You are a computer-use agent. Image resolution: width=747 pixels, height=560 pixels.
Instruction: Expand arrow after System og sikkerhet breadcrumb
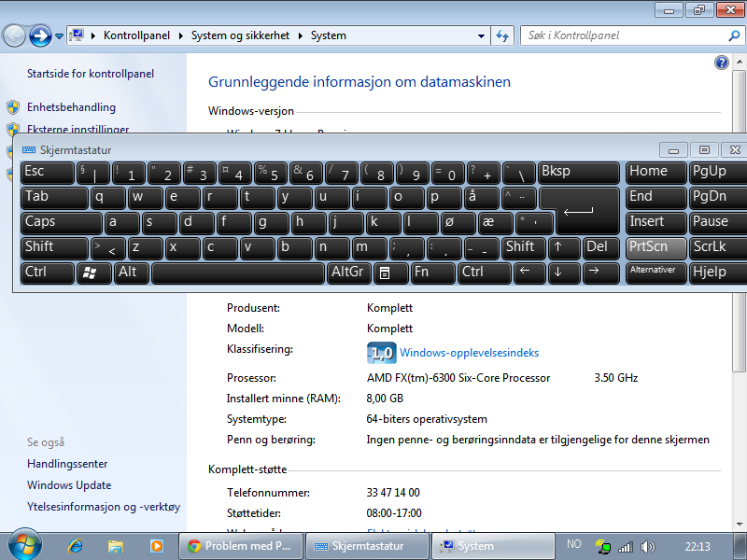coord(301,36)
